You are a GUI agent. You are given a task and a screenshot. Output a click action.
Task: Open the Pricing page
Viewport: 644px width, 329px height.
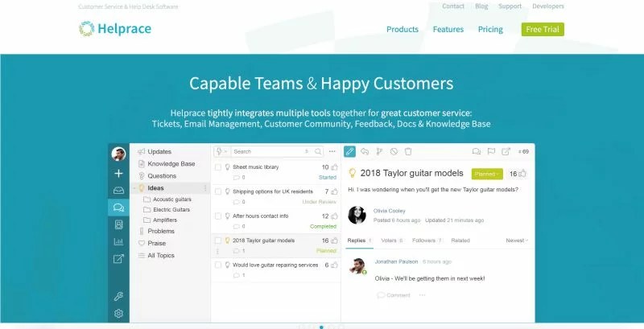pos(490,29)
